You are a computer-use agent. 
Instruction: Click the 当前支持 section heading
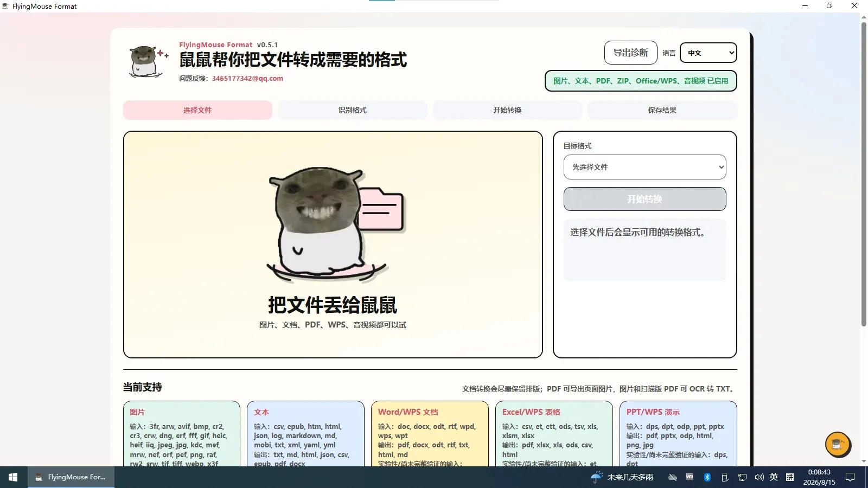(x=142, y=387)
